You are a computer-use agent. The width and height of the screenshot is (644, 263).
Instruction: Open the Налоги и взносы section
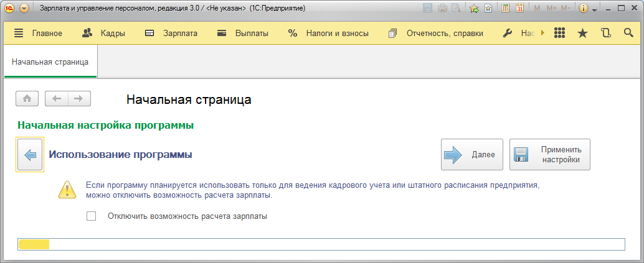point(328,34)
